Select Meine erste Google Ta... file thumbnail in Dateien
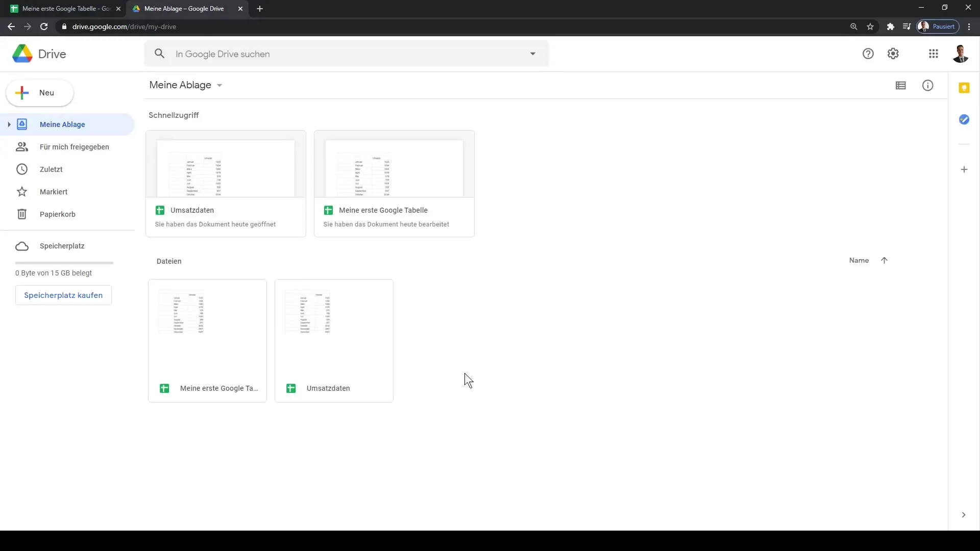The image size is (980, 551). pyautogui.click(x=207, y=327)
